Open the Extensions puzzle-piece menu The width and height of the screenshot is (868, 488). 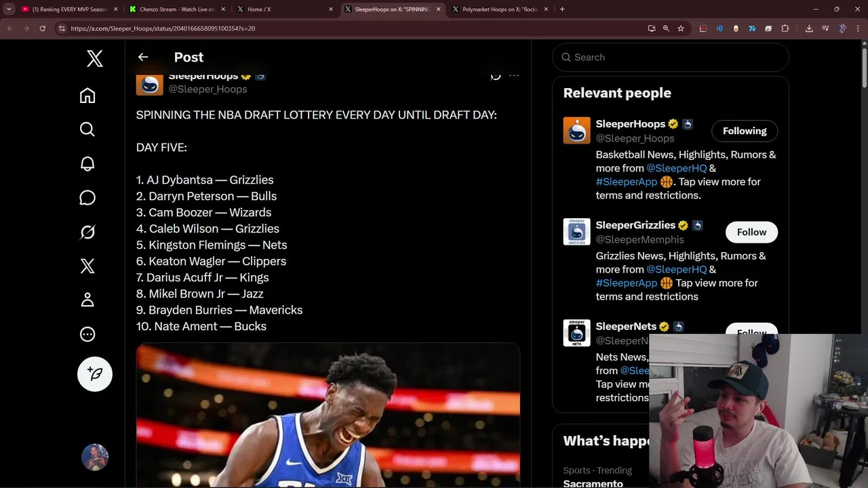tap(785, 28)
